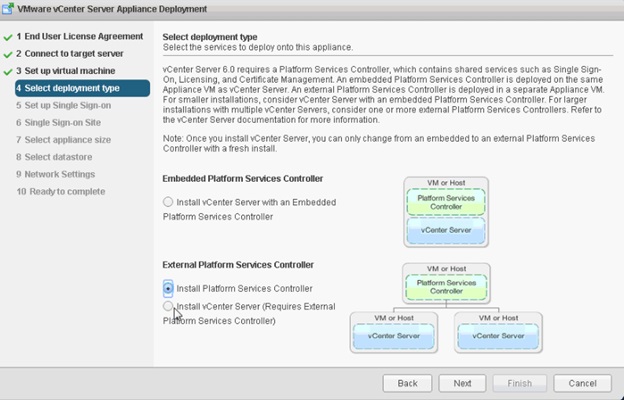Click the disabled Finish button
The width and height of the screenshot is (624, 400).
[x=519, y=383]
